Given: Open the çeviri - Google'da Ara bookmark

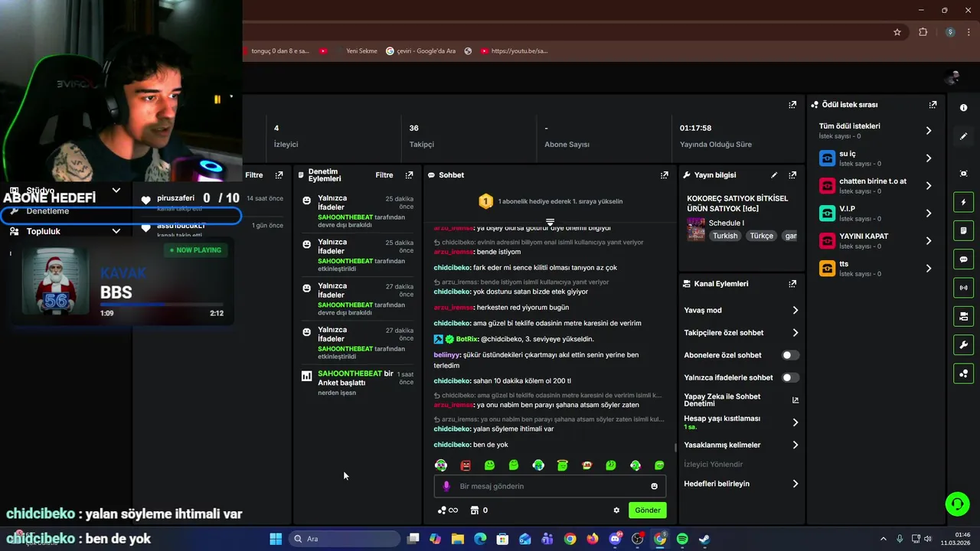Looking at the screenshot, I should (x=420, y=51).
